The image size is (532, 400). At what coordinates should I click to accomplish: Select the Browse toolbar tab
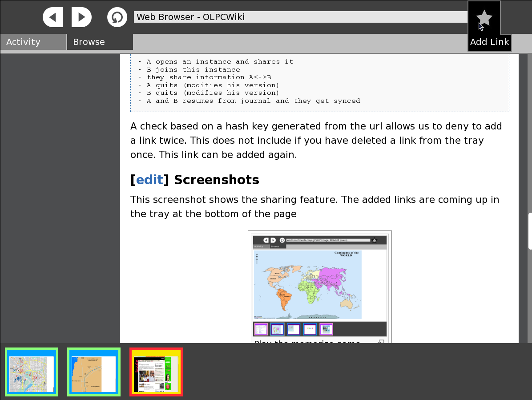[100, 42]
